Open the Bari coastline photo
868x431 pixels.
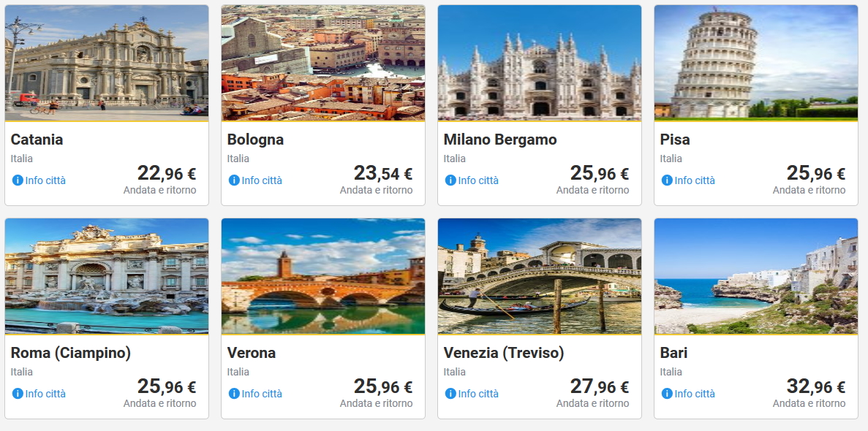pyautogui.click(x=756, y=276)
